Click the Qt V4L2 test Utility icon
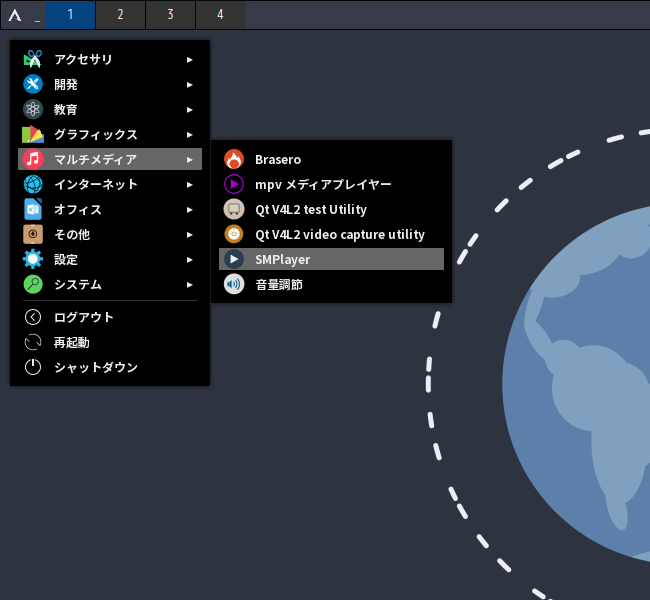The image size is (650, 600). (x=234, y=209)
